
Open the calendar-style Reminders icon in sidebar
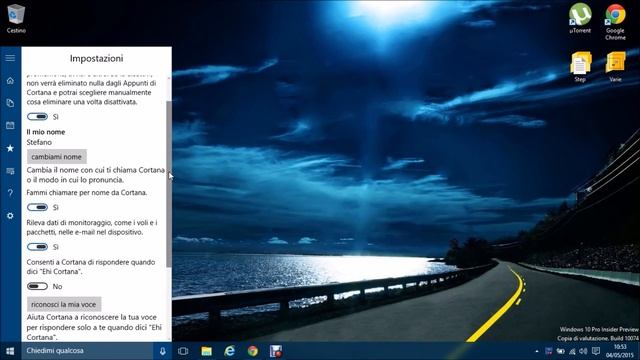click(10, 125)
